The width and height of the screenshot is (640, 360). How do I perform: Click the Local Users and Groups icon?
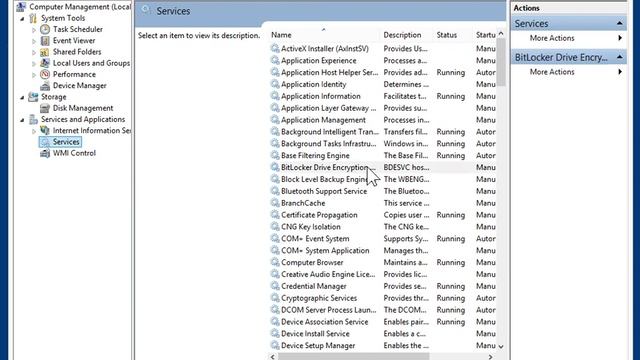pos(45,63)
